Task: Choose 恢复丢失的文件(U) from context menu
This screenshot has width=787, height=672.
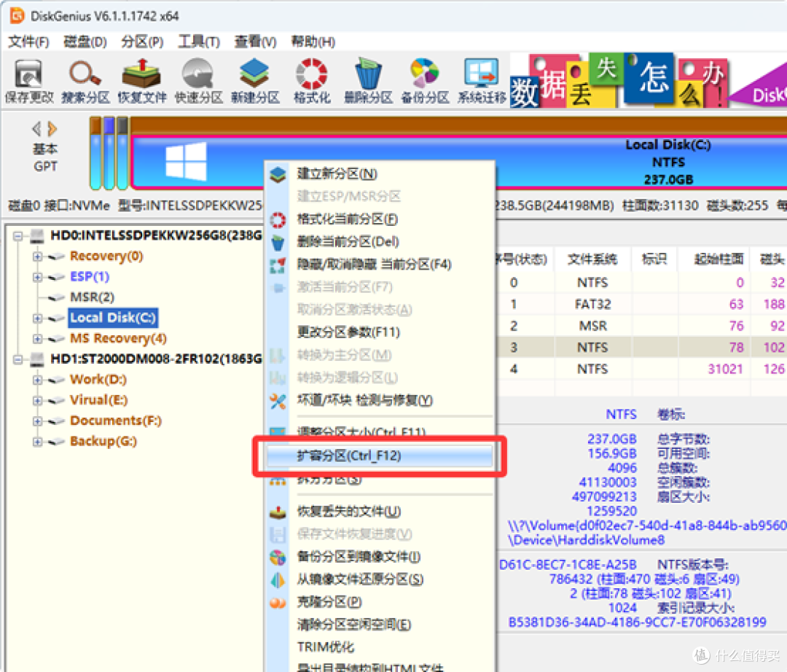Action: [380, 512]
